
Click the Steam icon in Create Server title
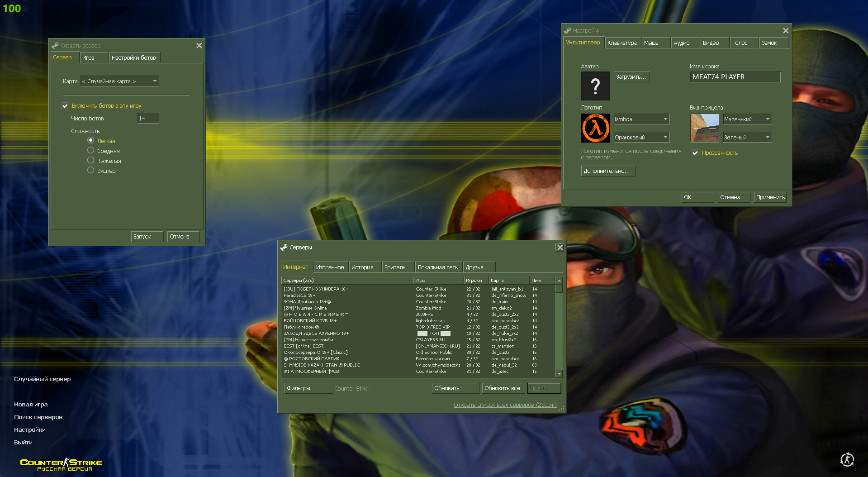coord(55,46)
